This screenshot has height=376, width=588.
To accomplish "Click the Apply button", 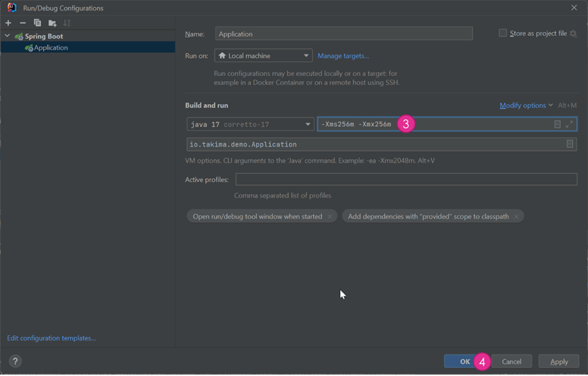I will click(x=559, y=362).
